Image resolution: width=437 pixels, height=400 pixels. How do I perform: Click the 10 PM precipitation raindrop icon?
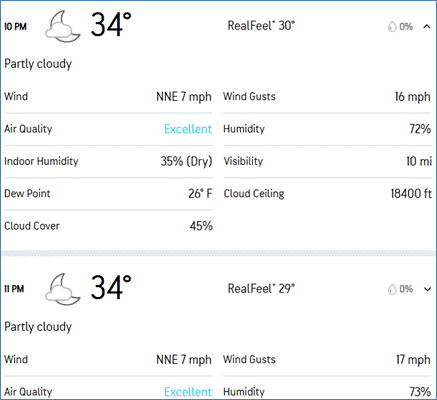[x=392, y=27]
